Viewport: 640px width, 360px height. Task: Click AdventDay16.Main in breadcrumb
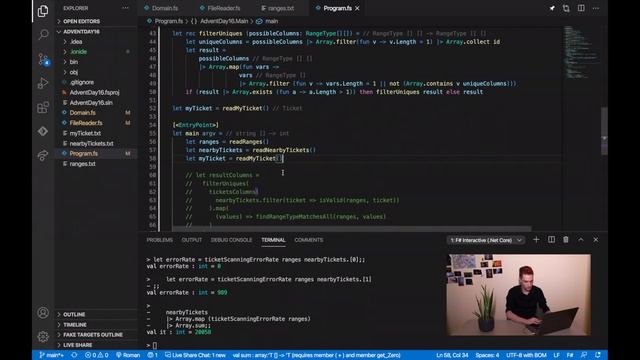click(224, 21)
